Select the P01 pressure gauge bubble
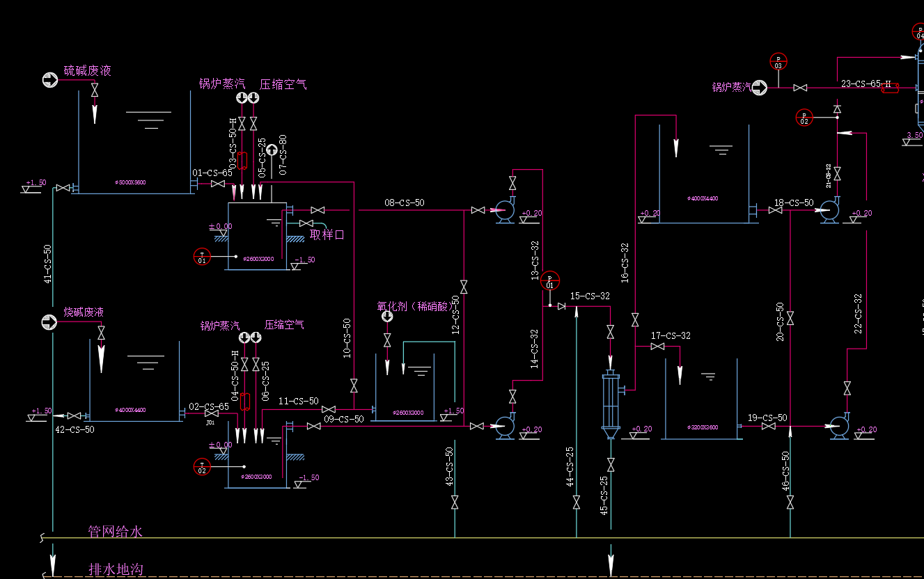This screenshot has height=579, width=924. point(549,280)
